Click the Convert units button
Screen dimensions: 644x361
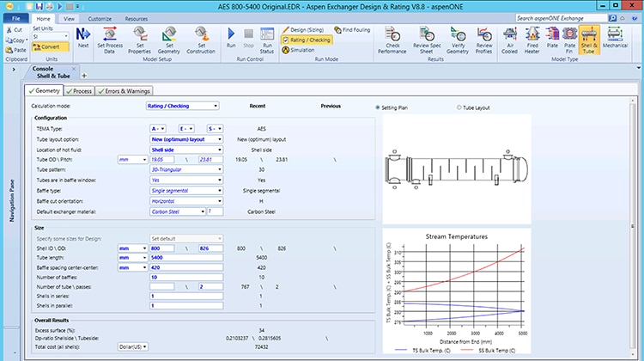50,47
